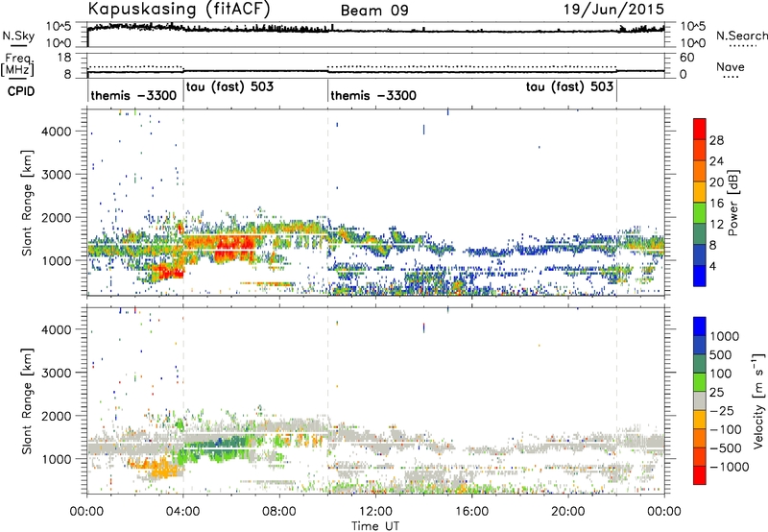Click the gray segment of the Velocity color bar
The width and height of the screenshot is (768, 532).
coord(700,400)
